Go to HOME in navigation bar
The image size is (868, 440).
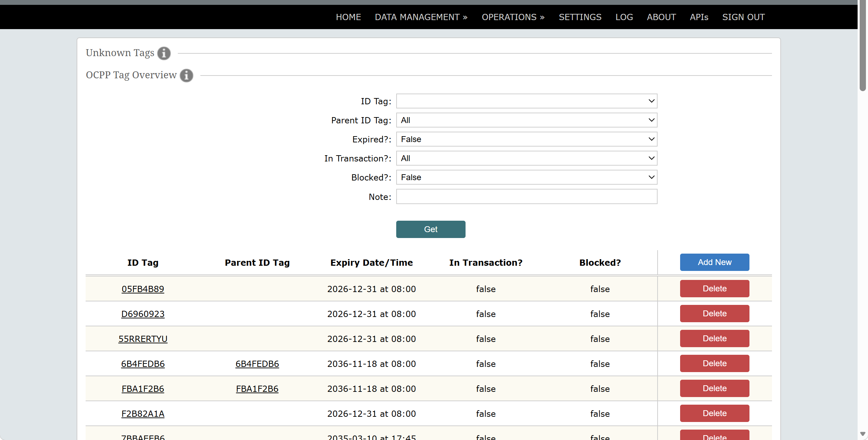[x=348, y=17]
